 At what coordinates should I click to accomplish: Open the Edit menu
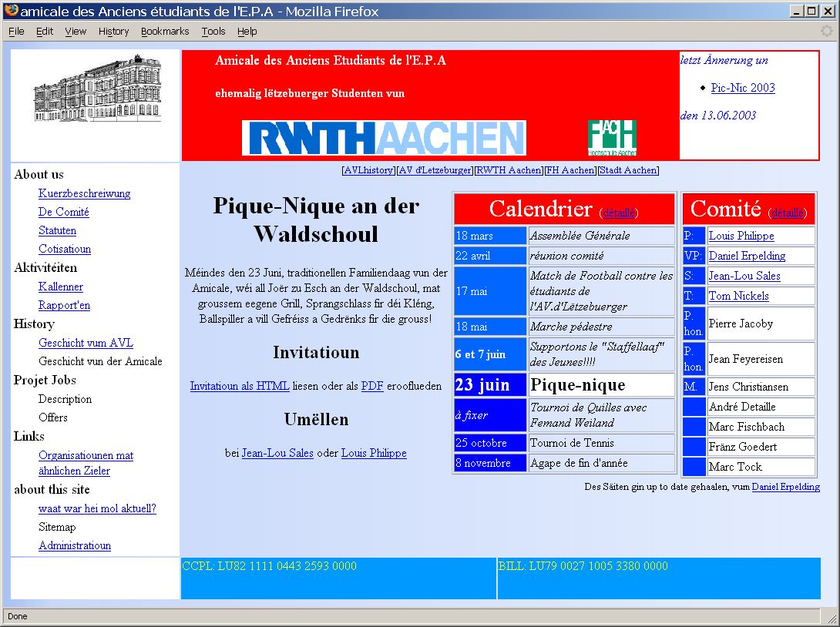pyautogui.click(x=45, y=32)
